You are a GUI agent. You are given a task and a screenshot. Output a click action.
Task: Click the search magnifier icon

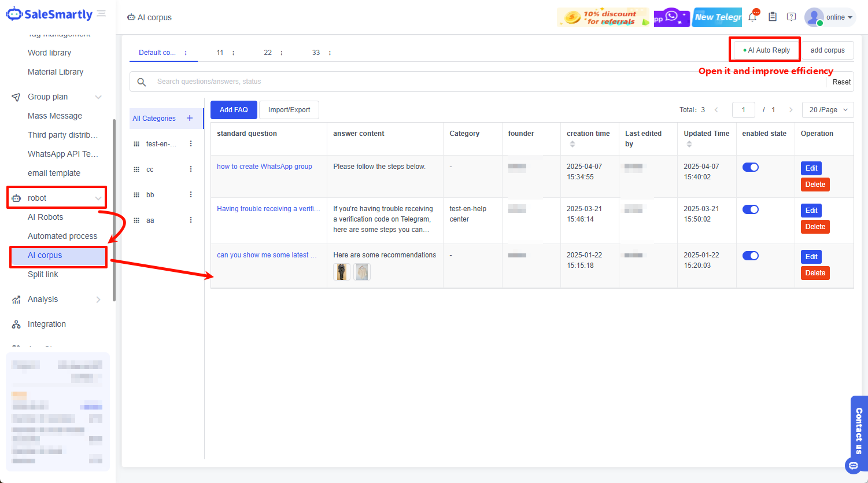142,82
